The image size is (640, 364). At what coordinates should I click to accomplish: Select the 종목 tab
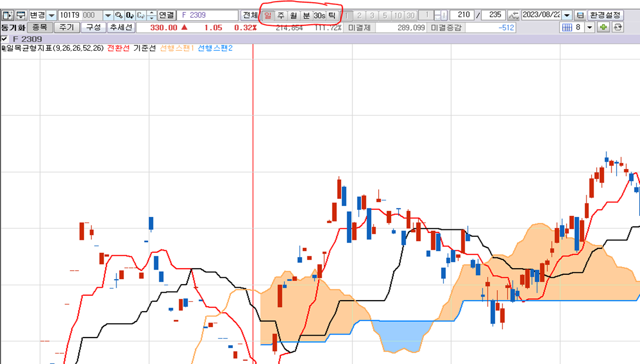(39, 27)
